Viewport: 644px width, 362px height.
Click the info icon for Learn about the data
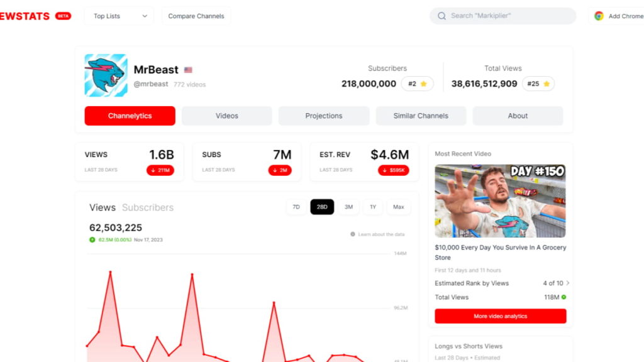(x=353, y=233)
